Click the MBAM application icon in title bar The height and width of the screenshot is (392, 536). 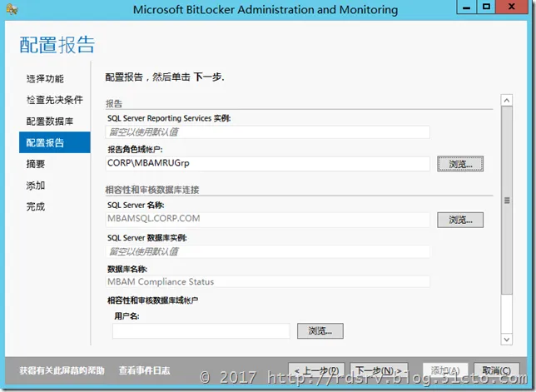click(12, 9)
